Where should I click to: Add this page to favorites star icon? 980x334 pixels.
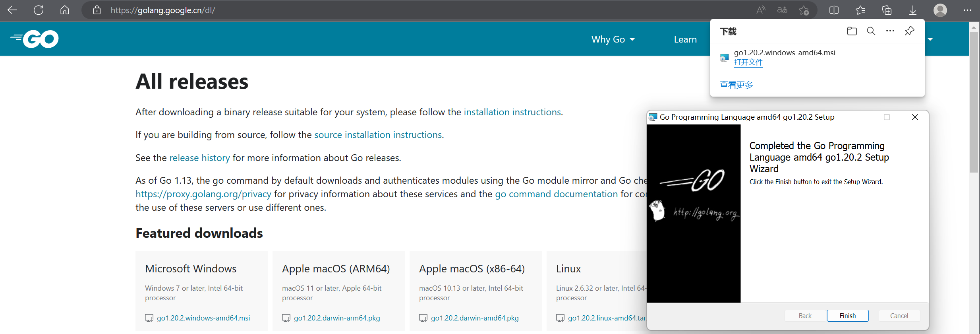click(804, 10)
